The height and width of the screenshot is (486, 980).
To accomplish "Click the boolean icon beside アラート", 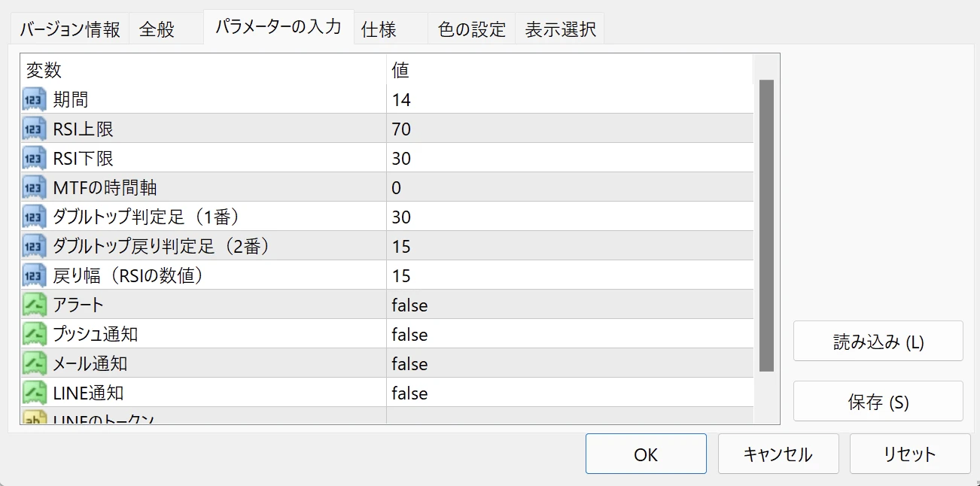I will pyautogui.click(x=35, y=305).
